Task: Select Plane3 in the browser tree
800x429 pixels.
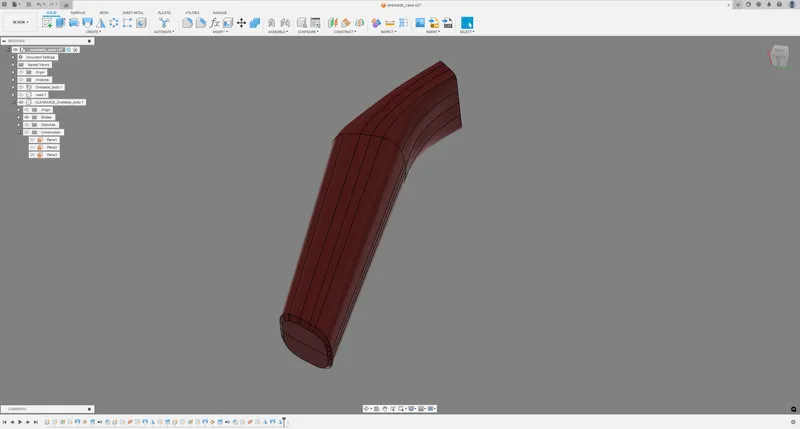Action: [52, 155]
